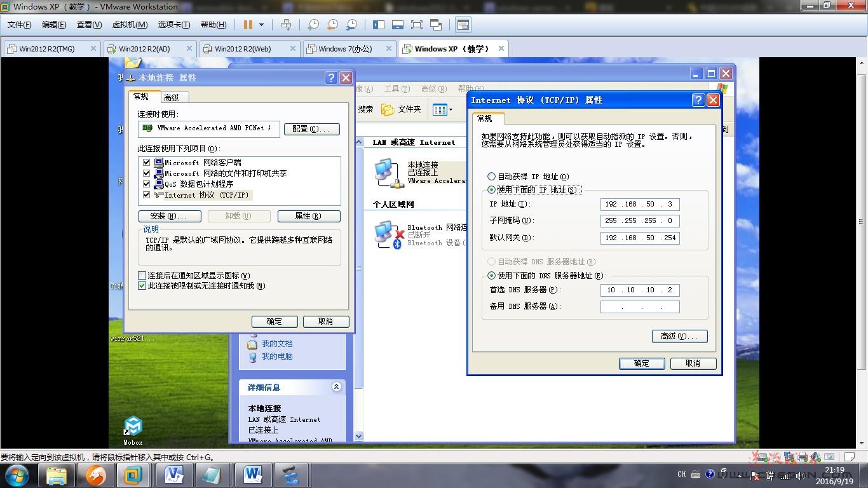The width and height of the screenshot is (868, 488).
Task: Send Ctrl+Alt+Del via VMware toolbar icon
Action: coord(286,25)
